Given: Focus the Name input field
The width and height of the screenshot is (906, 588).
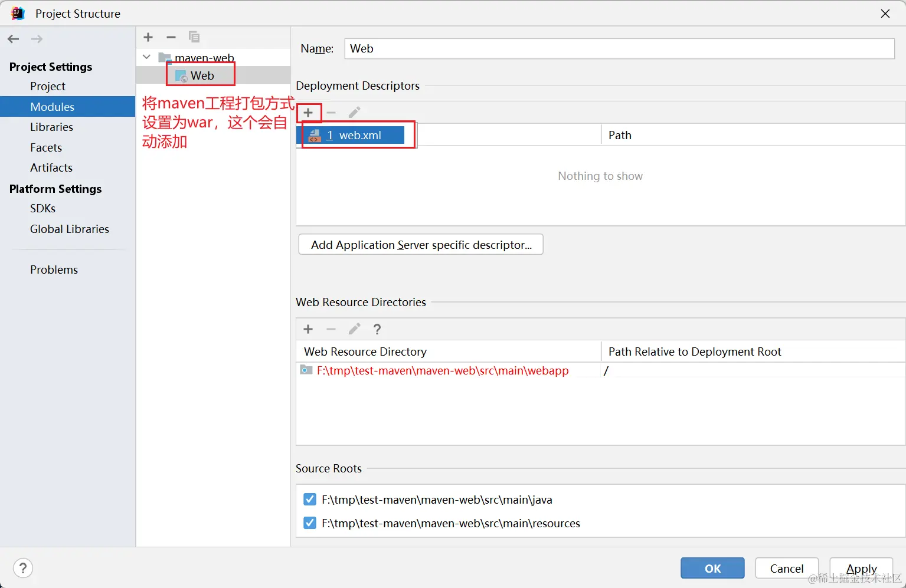Looking at the screenshot, I should (x=619, y=48).
